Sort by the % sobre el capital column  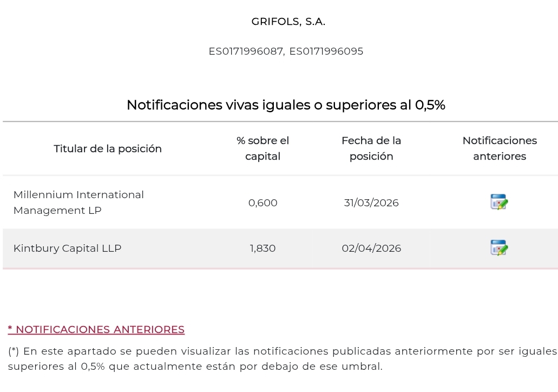click(262, 148)
